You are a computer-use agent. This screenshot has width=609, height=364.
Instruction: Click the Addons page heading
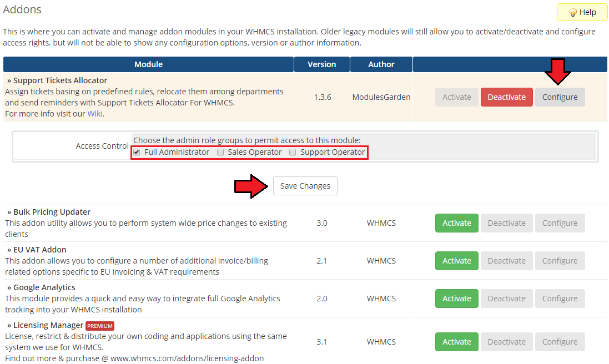22,9
